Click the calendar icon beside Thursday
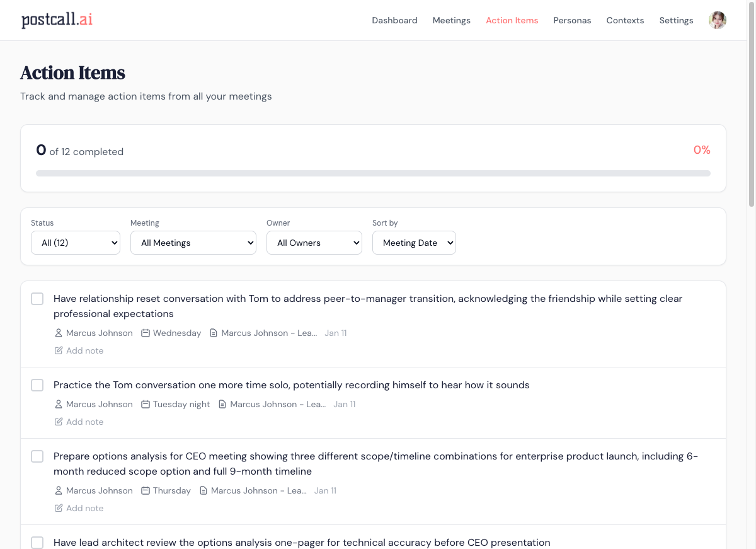This screenshot has width=756, height=549. click(x=145, y=490)
